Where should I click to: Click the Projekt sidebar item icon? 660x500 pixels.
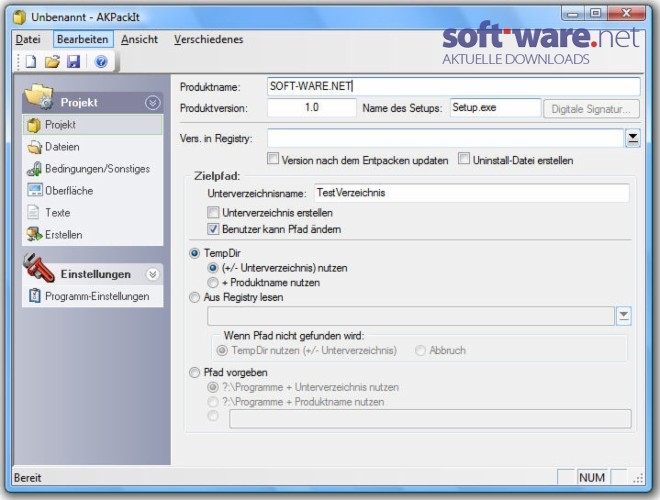[34, 125]
